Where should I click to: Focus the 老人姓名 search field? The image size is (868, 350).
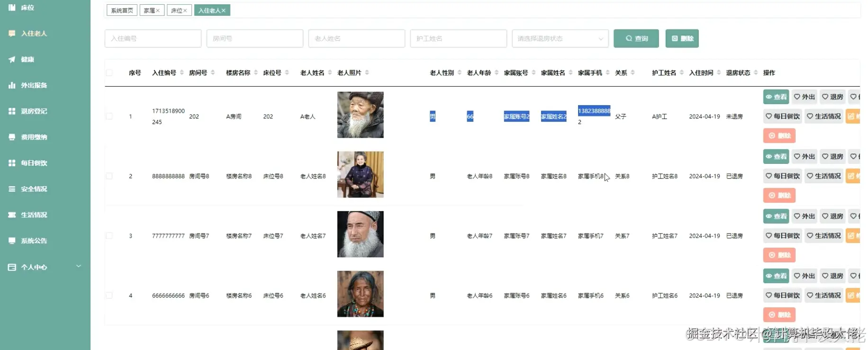pyautogui.click(x=357, y=38)
